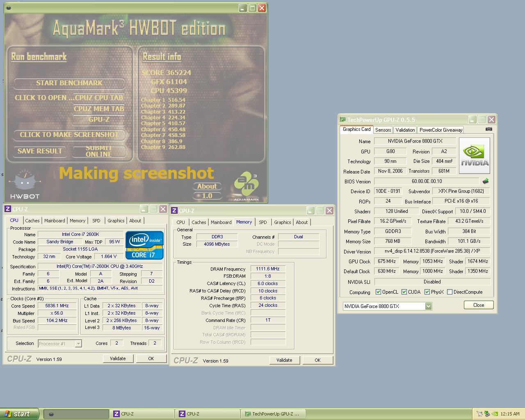Toggle the OpenCL checkbox in GPU-Z
525x420 pixels.
click(378, 292)
